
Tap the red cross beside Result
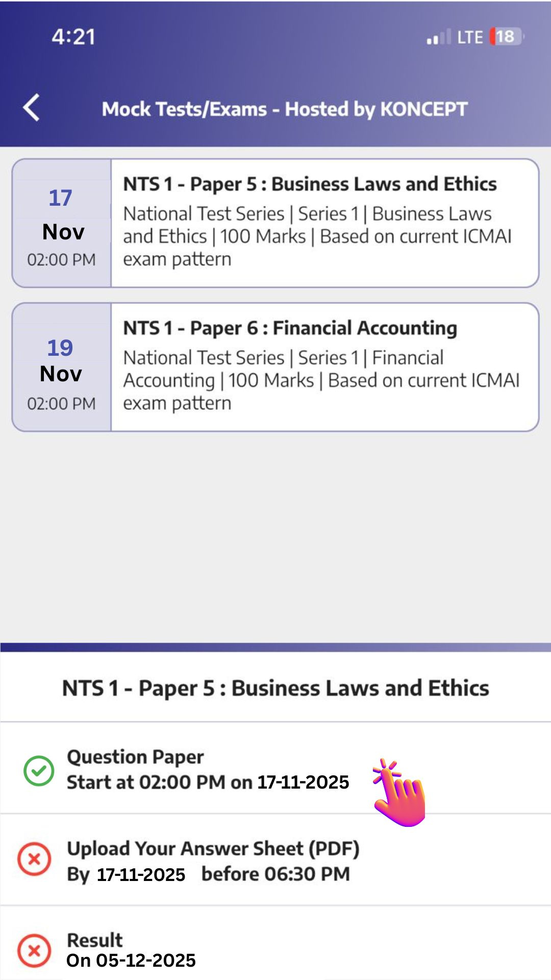click(x=34, y=950)
